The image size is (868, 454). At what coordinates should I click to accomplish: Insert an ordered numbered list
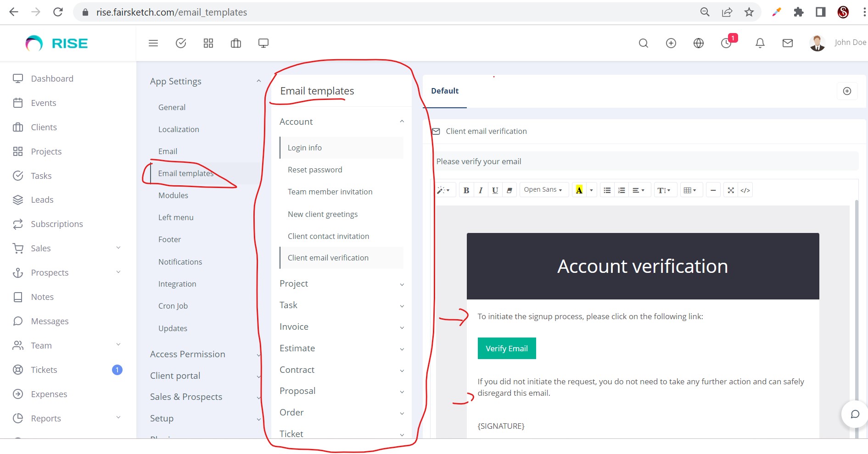click(x=622, y=190)
